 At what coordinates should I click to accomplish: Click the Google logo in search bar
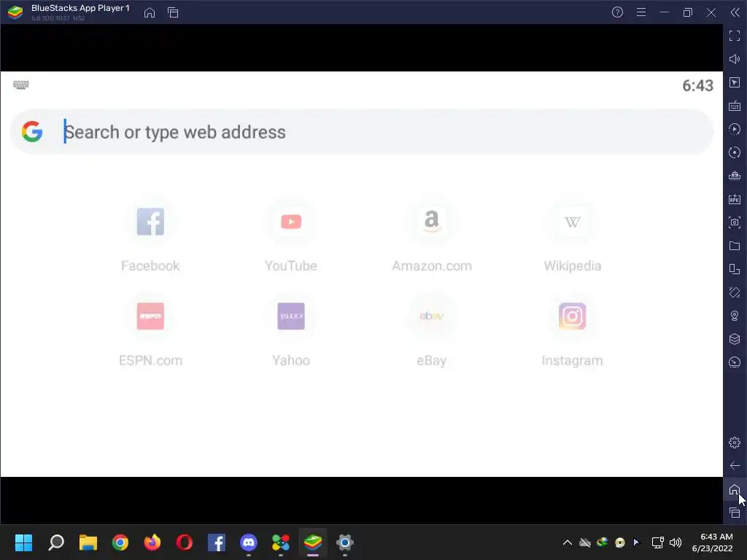click(x=32, y=131)
